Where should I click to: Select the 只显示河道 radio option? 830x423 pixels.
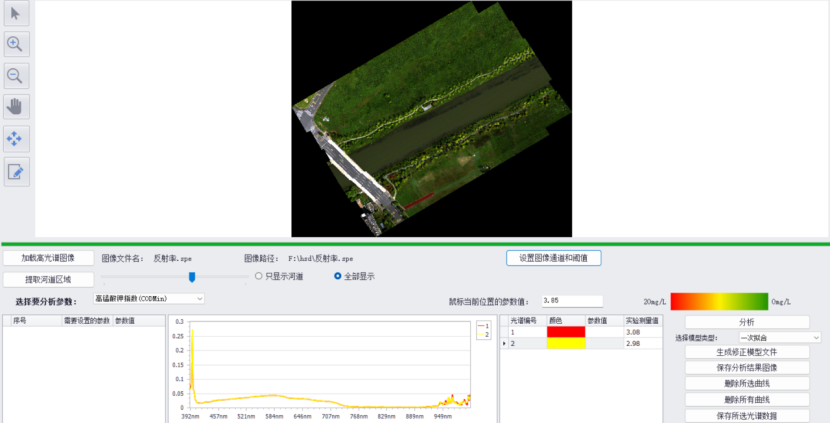[x=260, y=276]
